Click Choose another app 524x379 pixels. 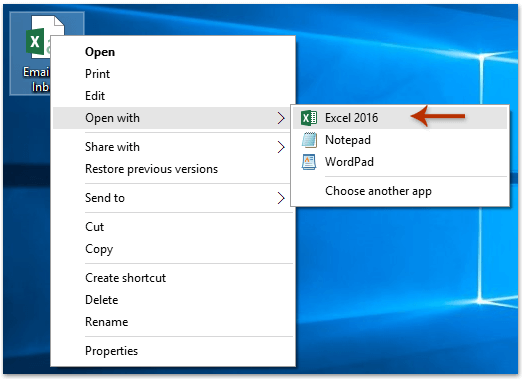(400, 191)
